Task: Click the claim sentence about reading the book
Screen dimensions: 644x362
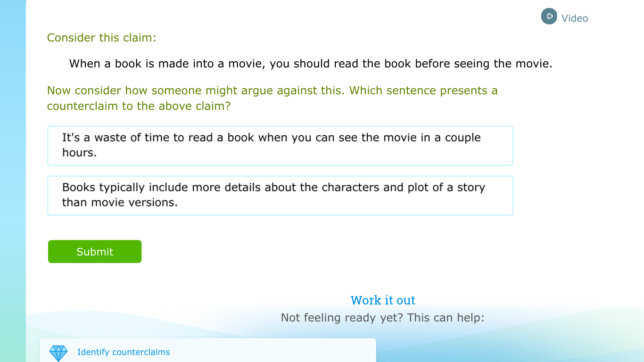Action: click(x=310, y=64)
